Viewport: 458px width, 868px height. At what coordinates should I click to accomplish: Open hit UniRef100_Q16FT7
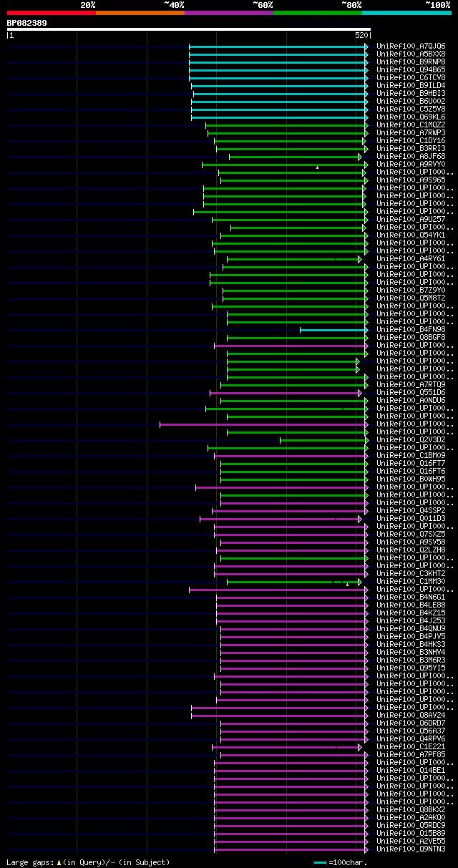(411, 463)
